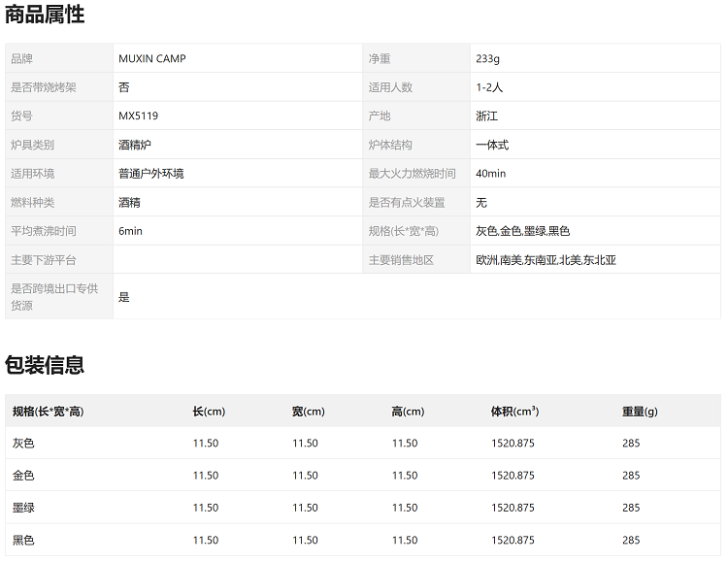Click the 墨绿 row label in packaging table
Viewport: 728px width, 562px height.
pos(23,508)
